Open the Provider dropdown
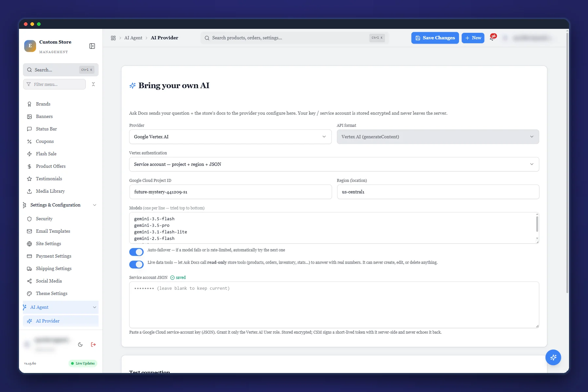This screenshot has width=588, height=392. [230, 137]
